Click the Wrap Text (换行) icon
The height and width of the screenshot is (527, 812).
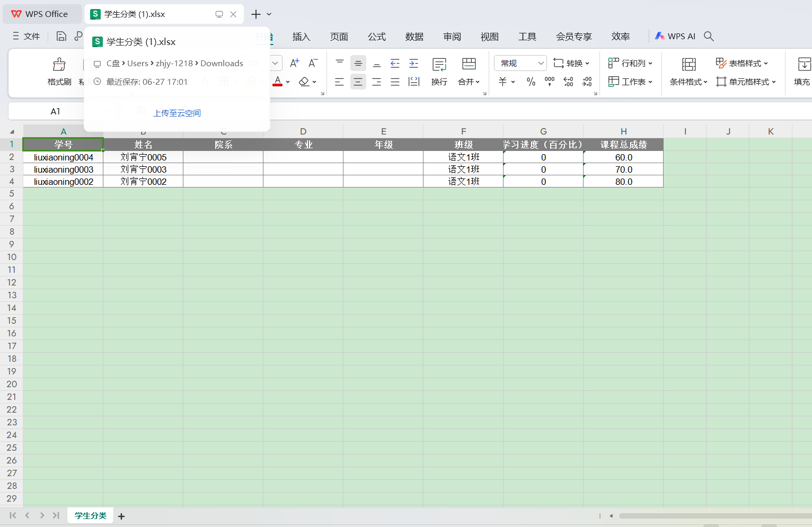439,71
